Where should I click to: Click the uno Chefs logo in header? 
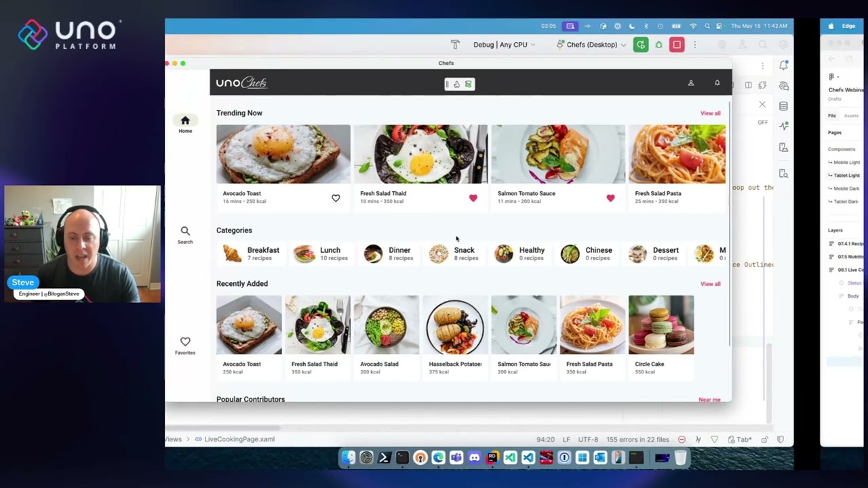(241, 83)
